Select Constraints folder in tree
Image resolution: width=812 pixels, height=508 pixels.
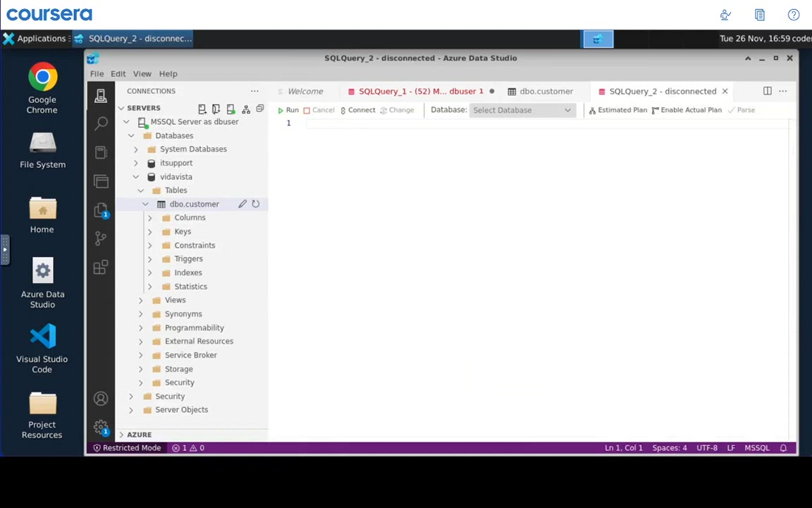tap(195, 246)
